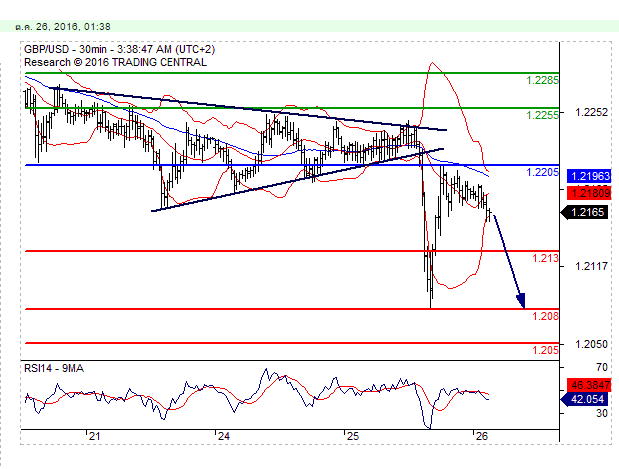Click the RSI axis level 70

point(602,368)
